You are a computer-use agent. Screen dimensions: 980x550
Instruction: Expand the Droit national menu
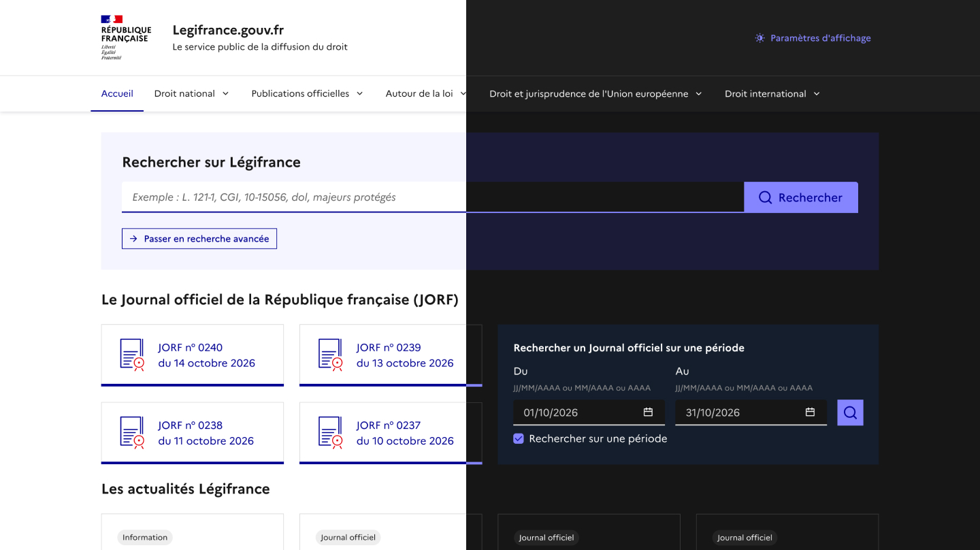[x=191, y=94]
